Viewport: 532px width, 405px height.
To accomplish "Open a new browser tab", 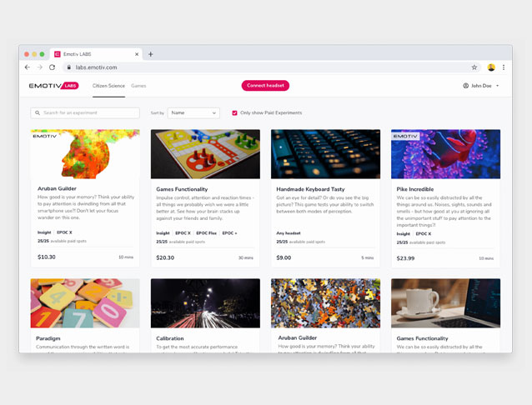I will pyautogui.click(x=151, y=54).
